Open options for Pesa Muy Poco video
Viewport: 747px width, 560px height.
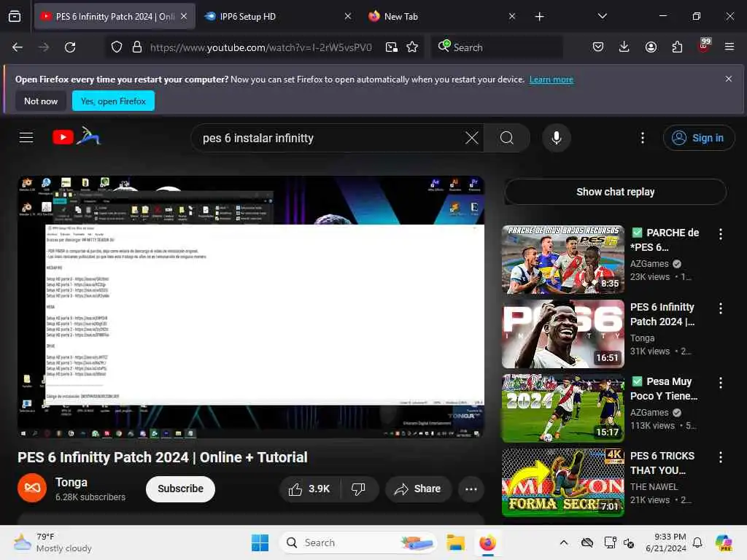(x=721, y=382)
